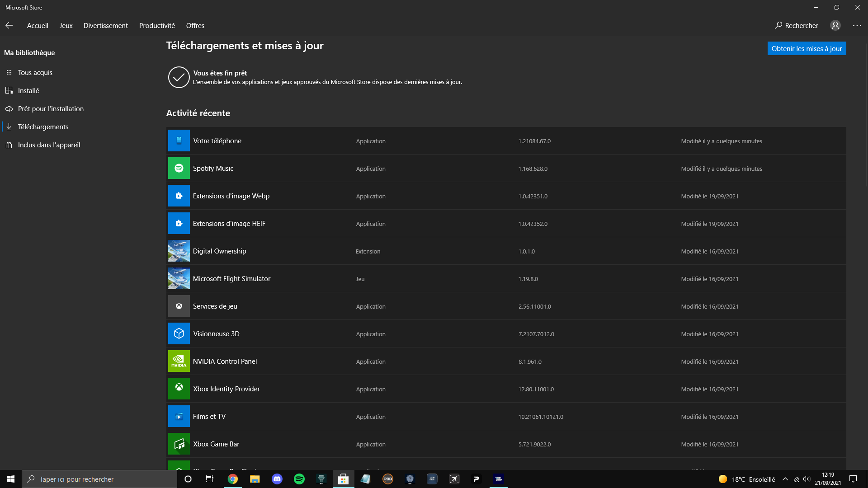Select Prêt pour l'installation sidebar item
The width and height of the screenshot is (868, 488).
point(51,108)
